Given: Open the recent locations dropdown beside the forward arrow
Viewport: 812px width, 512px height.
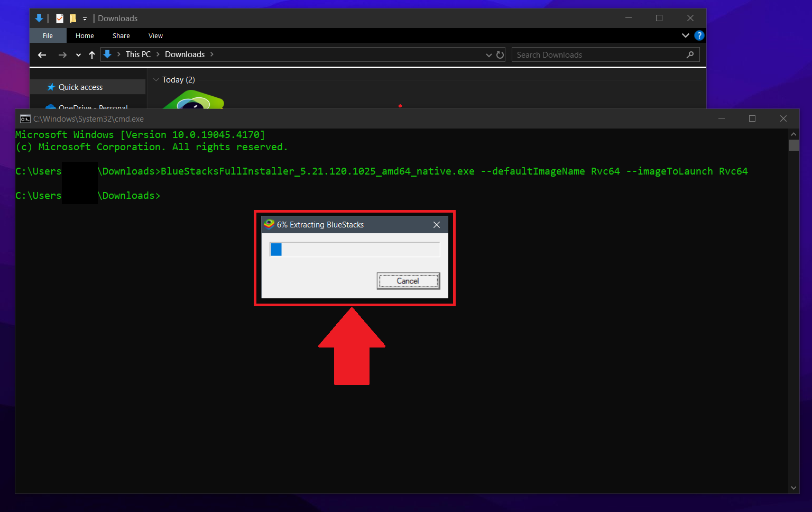Looking at the screenshot, I should (78, 54).
